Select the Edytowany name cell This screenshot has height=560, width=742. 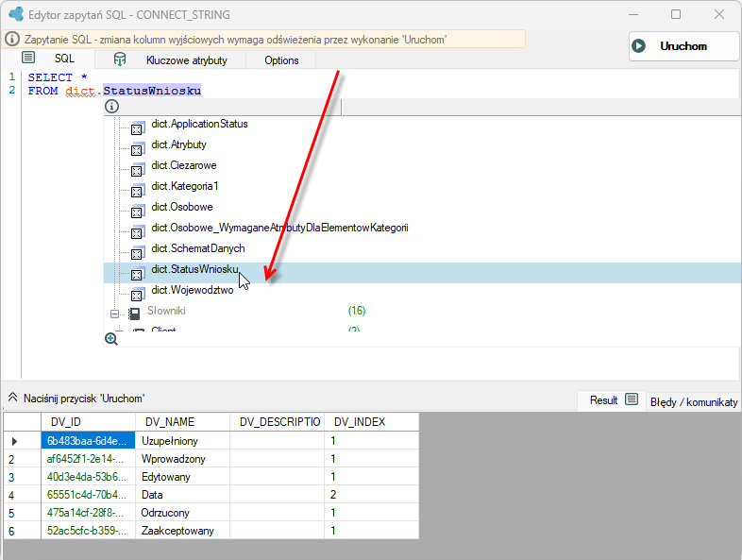click(x=182, y=476)
